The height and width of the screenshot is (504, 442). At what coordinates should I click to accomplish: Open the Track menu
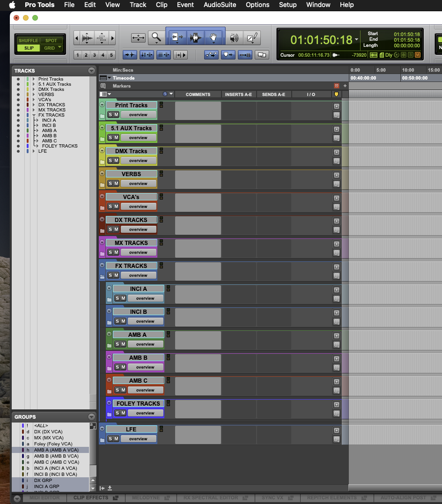pos(138,5)
